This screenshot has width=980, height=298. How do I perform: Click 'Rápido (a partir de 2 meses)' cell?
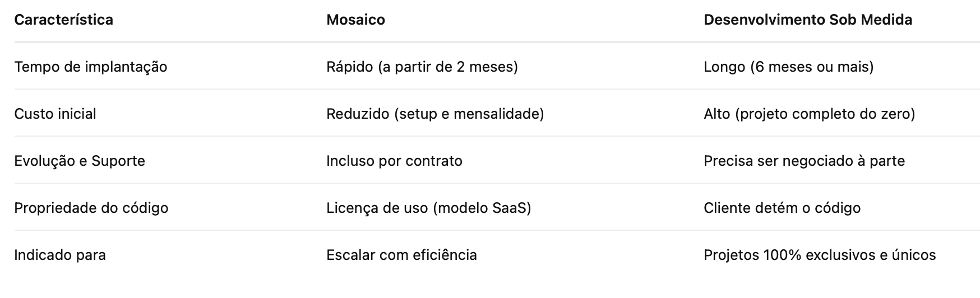[x=422, y=67]
